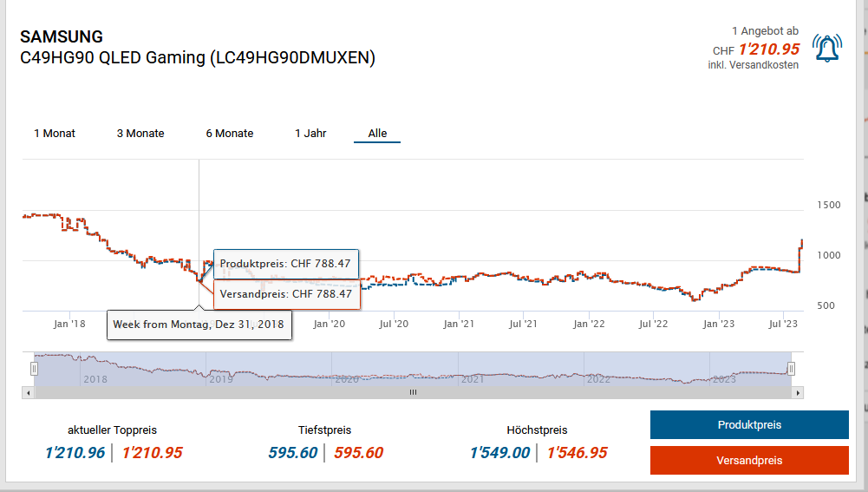Screen dimensions: 868x492
Task: Click the Höchstpreis value 1'546.95
Action: click(577, 453)
